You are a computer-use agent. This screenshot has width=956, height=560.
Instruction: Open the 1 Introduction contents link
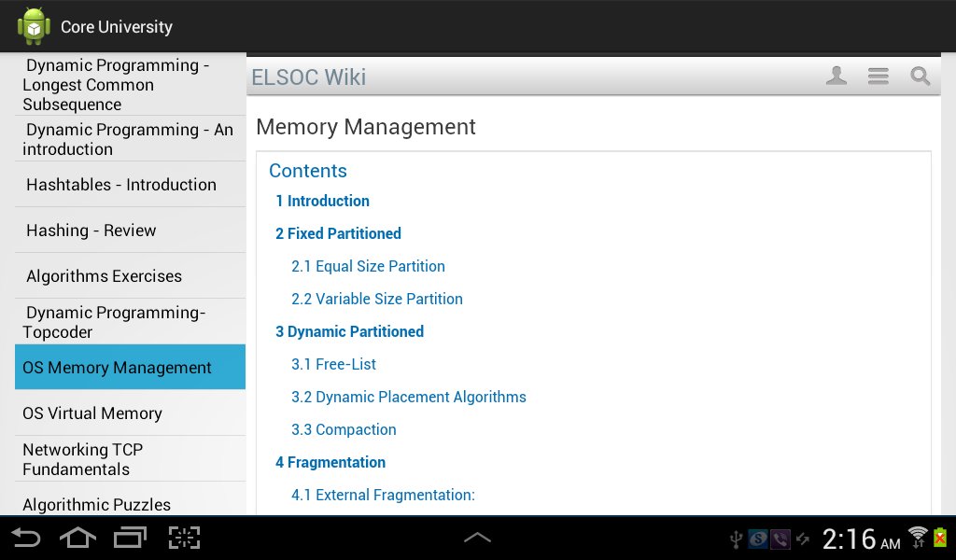click(322, 201)
